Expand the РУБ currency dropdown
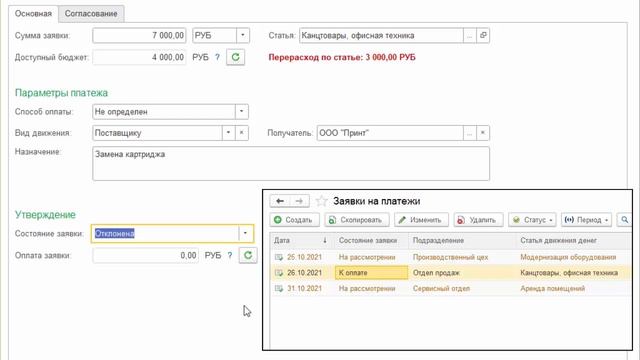The height and width of the screenshot is (360, 640). point(242,36)
